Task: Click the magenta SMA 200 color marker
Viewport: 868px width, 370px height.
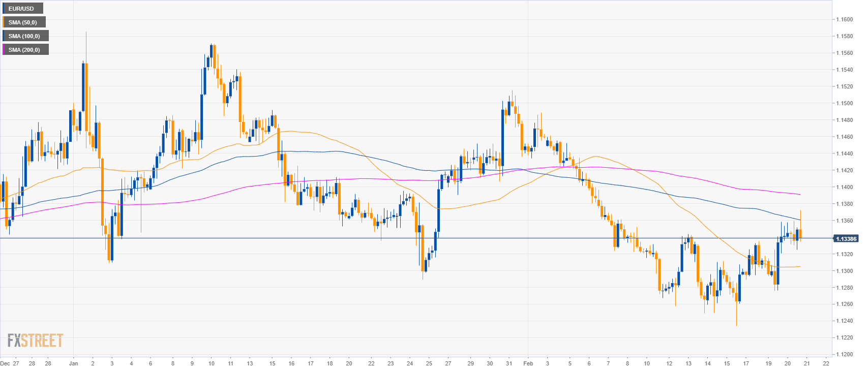Action: 3,50
